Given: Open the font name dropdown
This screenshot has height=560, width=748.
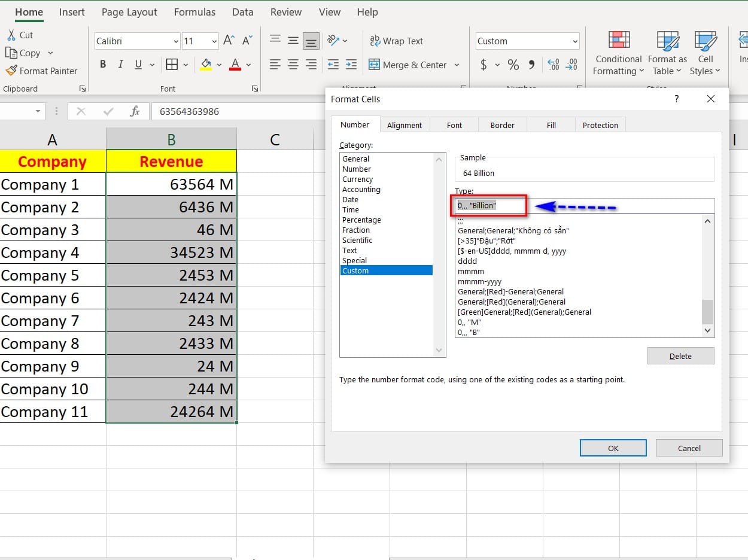Looking at the screenshot, I should coord(176,41).
